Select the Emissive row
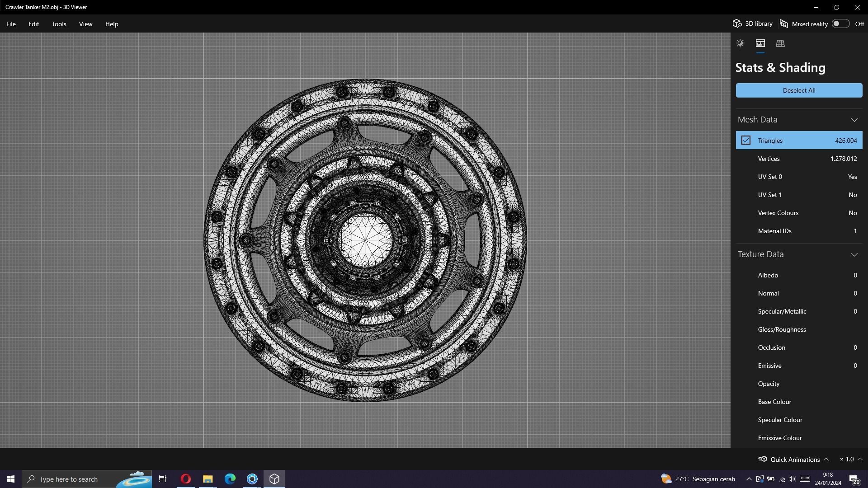 point(799,366)
